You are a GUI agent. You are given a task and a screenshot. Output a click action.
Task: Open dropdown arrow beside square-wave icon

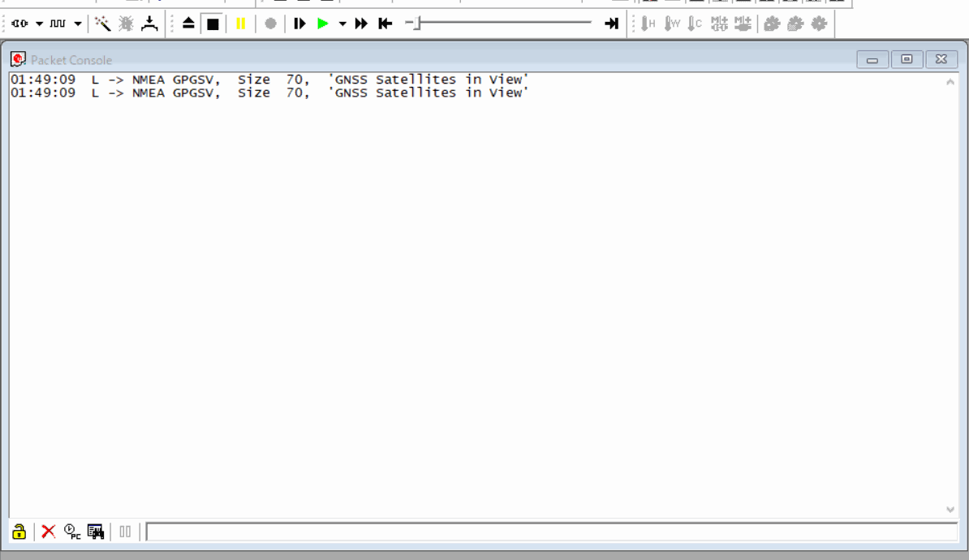pyautogui.click(x=78, y=24)
